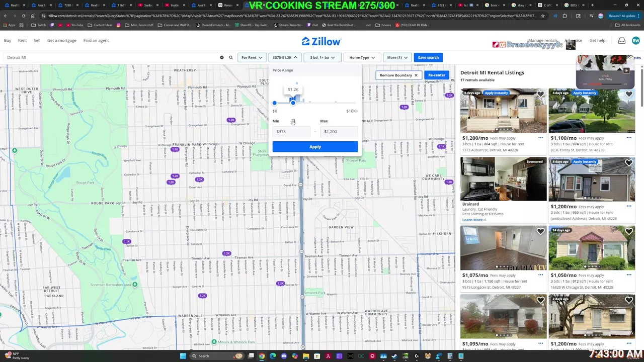Follow the Brainard Learn More link
644x362 pixels.
pyautogui.click(x=474, y=220)
